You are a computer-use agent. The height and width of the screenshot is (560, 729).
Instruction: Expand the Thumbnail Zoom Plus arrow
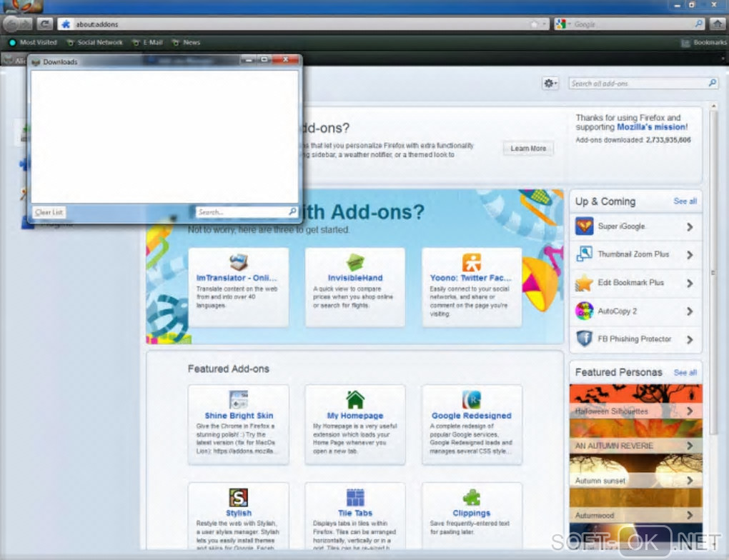pyautogui.click(x=690, y=255)
